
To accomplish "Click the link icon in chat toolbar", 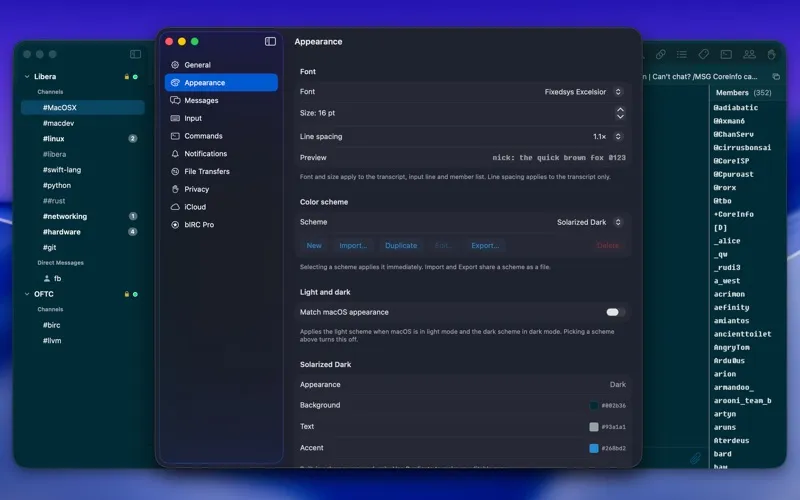I will point(661,54).
